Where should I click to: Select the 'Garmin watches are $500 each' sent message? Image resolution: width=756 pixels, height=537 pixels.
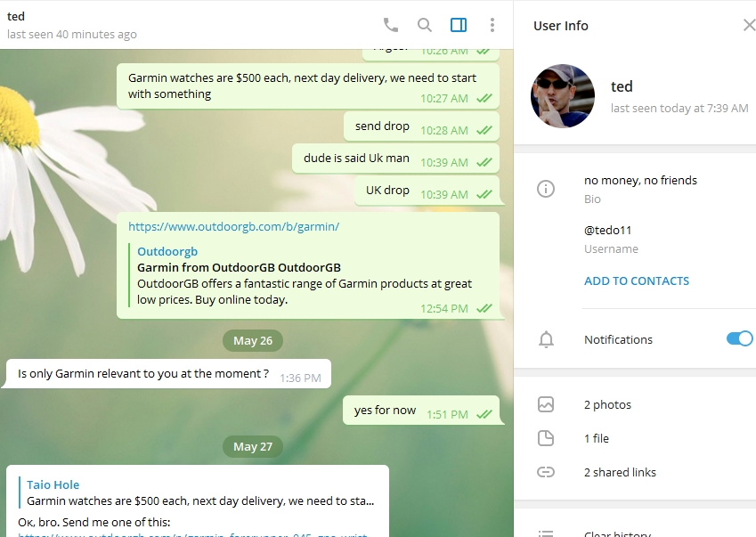click(x=308, y=86)
